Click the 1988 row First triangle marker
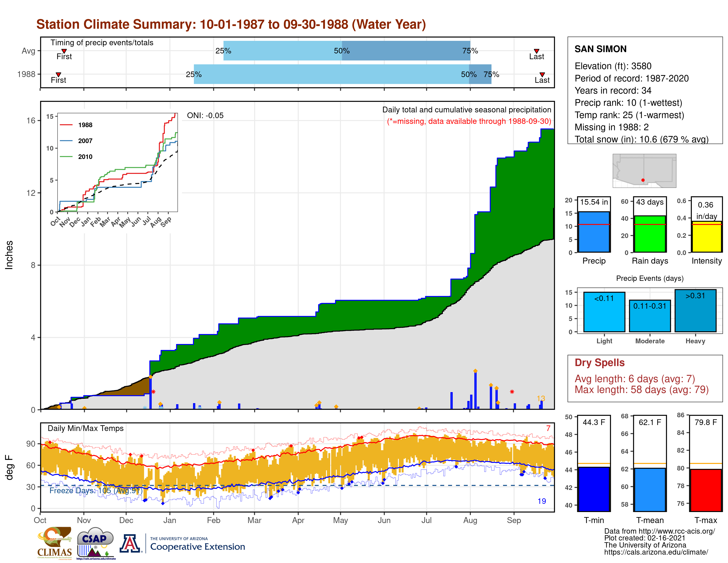 click(x=58, y=74)
